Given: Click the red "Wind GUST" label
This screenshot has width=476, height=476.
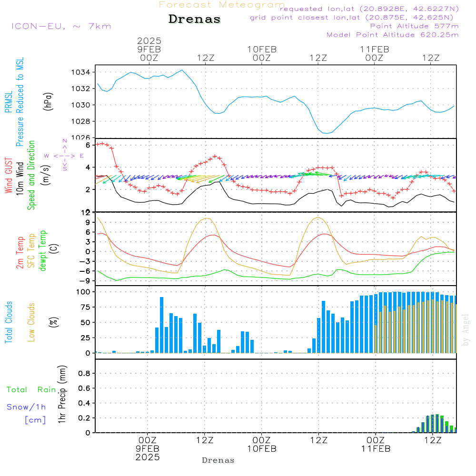Looking at the screenshot, I should click(9, 175).
